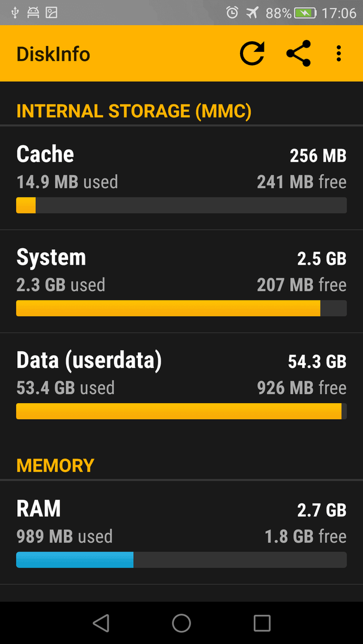Tap the airplane mode status icon
This screenshot has width=363, height=644.
coord(252,13)
